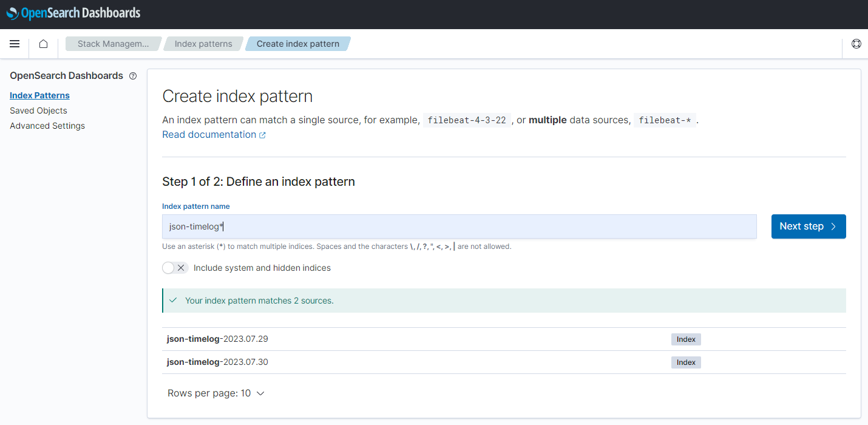Click the Index pattern name input field
868x425 pixels.
click(459, 226)
